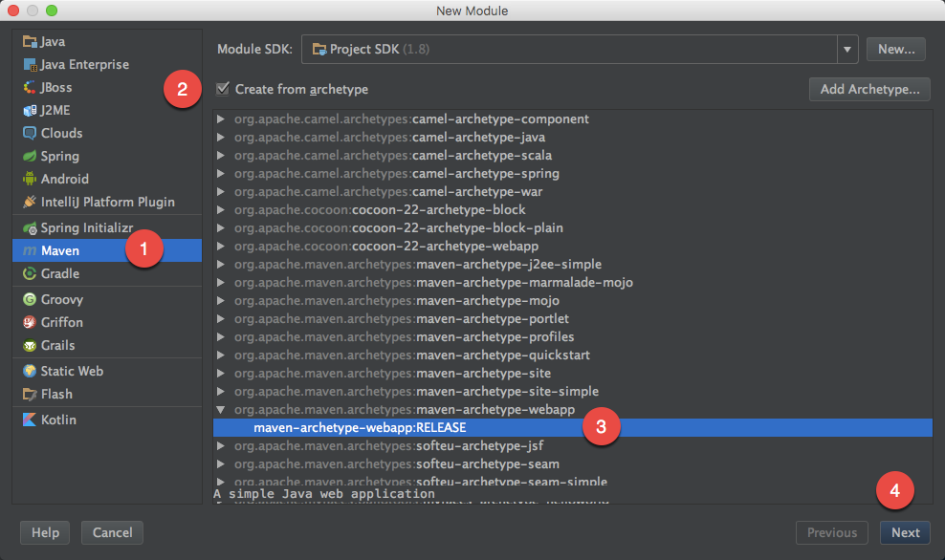
Task: Select the Gradle module type
Action: pos(107,273)
